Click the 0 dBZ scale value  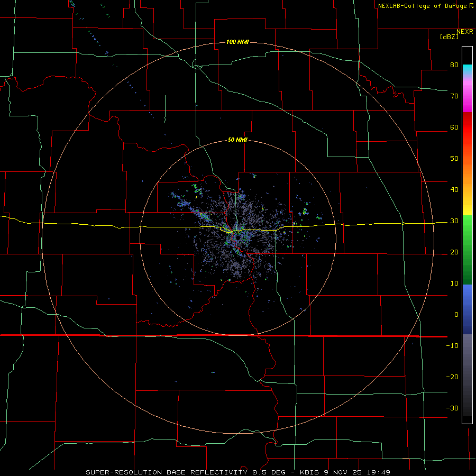click(456, 315)
